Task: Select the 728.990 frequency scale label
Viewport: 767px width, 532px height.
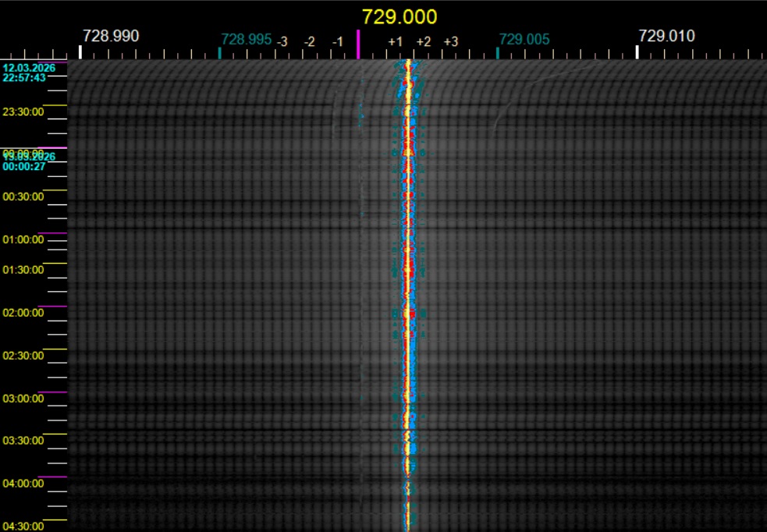Action: [x=111, y=36]
